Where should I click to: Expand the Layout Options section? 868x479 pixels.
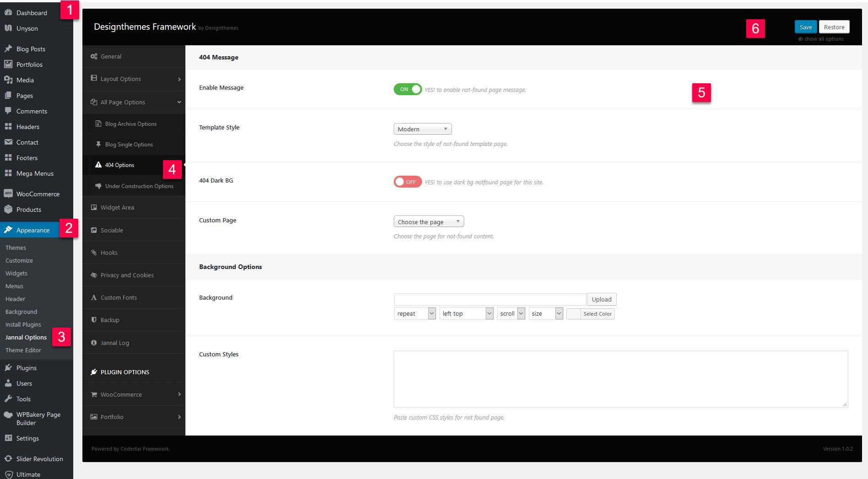[x=134, y=79]
